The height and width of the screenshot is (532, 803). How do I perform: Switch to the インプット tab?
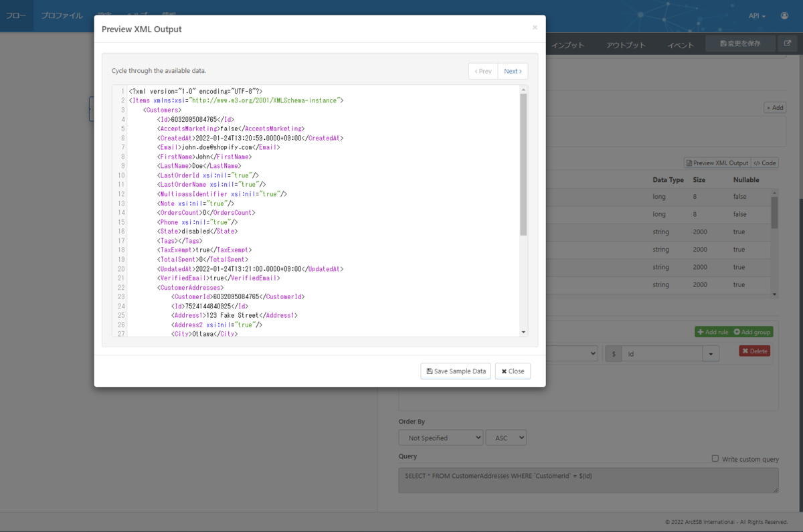(x=567, y=45)
